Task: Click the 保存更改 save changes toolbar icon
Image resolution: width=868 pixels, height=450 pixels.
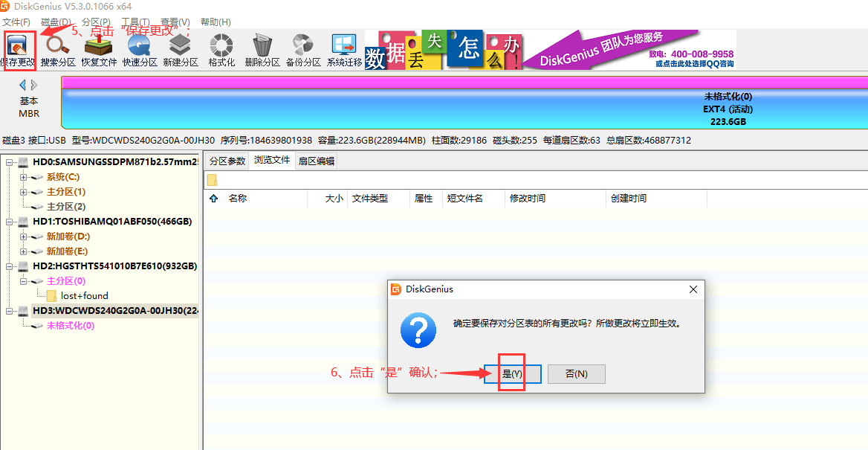Action: coord(19,50)
